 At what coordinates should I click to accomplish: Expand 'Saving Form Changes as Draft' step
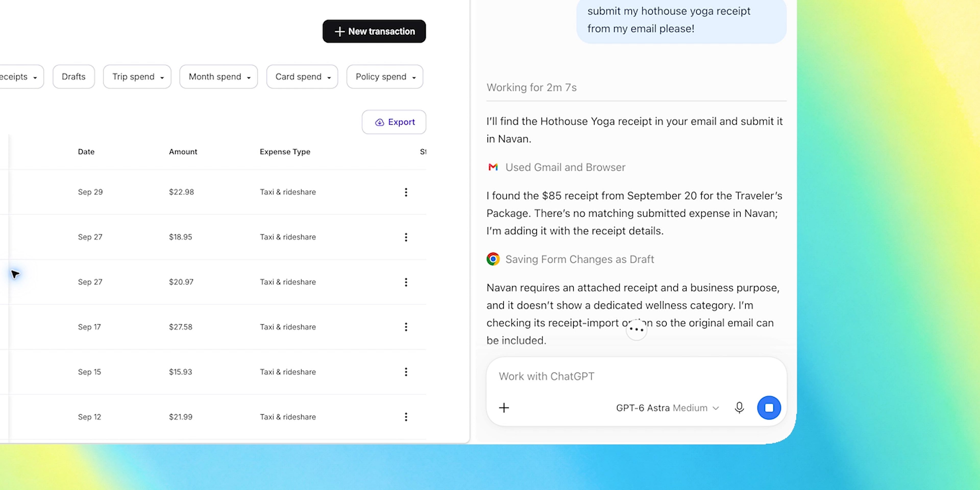pos(579,260)
